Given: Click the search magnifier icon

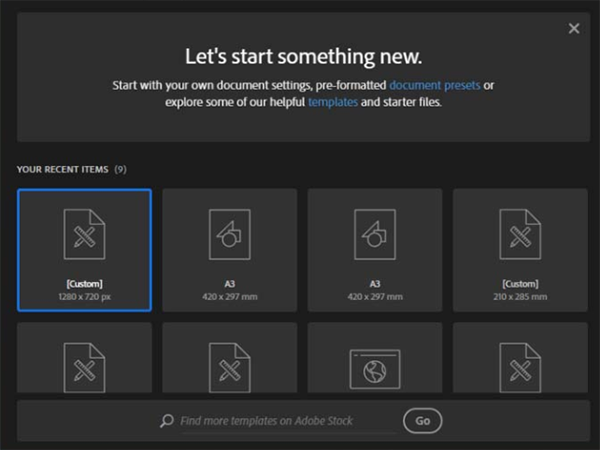Looking at the screenshot, I should pos(167,421).
